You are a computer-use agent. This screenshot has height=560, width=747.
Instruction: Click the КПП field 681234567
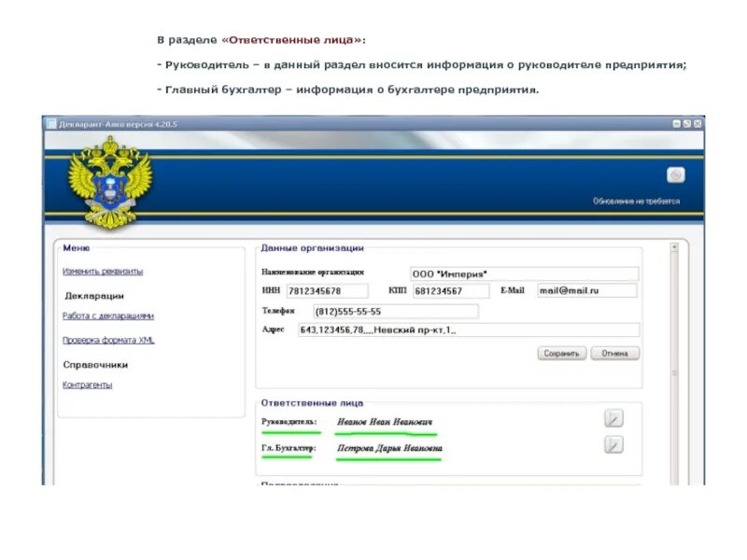click(x=451, y=291)
